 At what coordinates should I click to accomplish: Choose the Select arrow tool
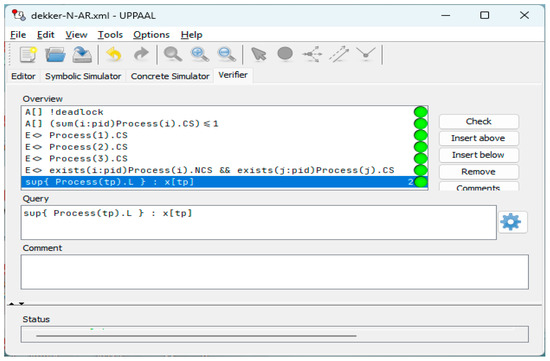pyautogui.click(x=259, y=55)
